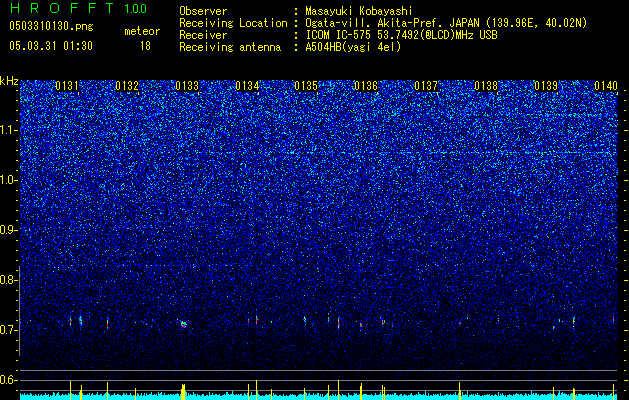629x400 pixels.
Task: Click the 0131 time marker
Action: 67,86
